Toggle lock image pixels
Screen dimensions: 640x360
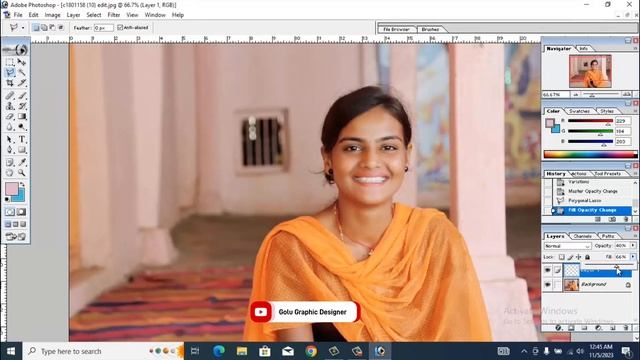tap(571, 257)
